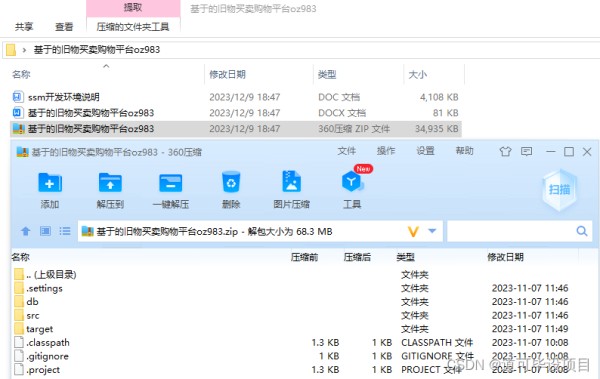Select the .gitignore file icon

[19, 356]
